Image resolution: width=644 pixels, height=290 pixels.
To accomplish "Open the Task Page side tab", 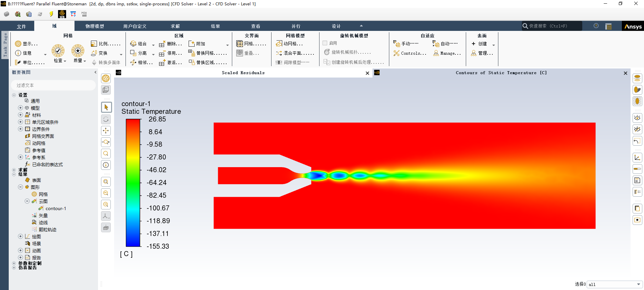I will click(5, 45).
